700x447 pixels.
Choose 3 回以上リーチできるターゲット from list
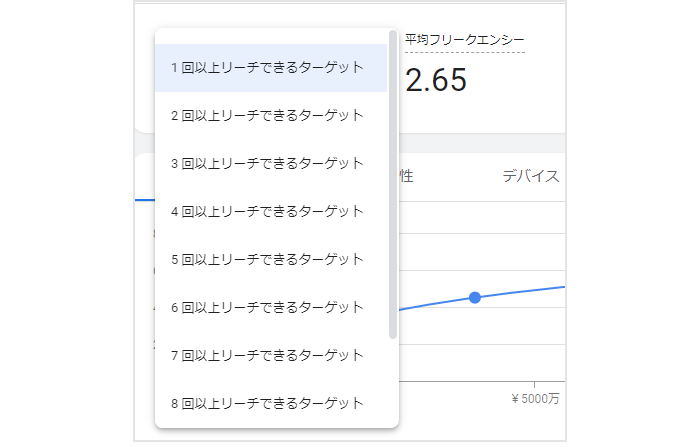(x=271, y=164)
